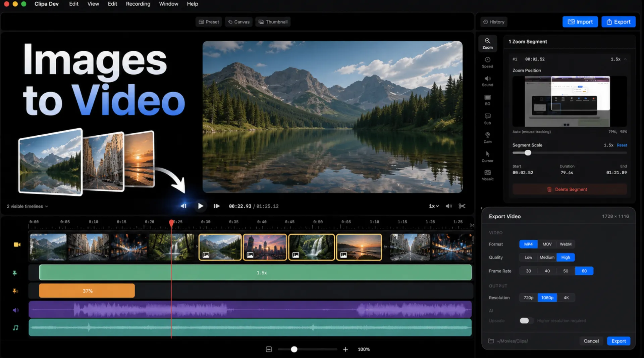Step forward one frame
The image size is (644, 358).
click(217, 206)
